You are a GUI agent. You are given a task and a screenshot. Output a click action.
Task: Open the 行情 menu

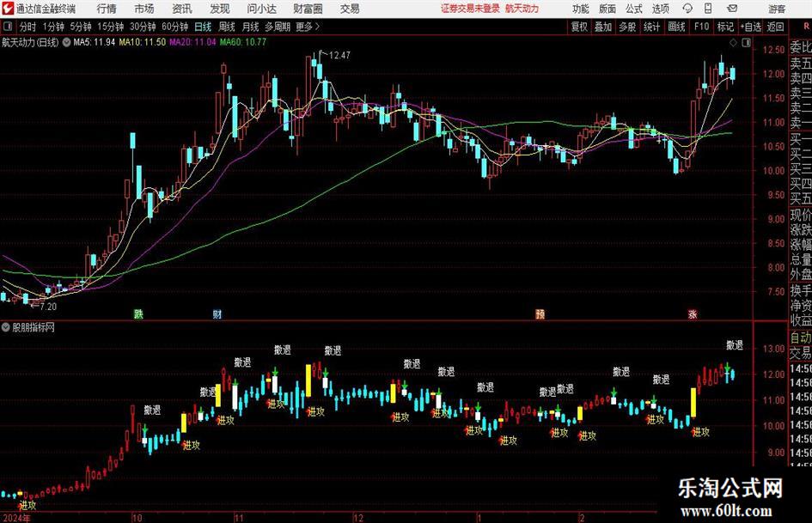(107, 9)
